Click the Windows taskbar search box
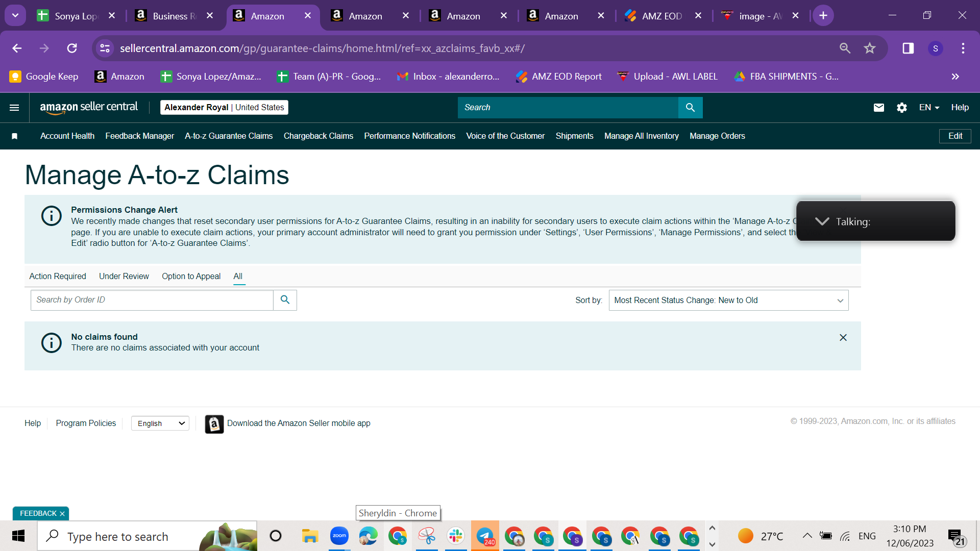Viewport: 980px width, 551px height. click(147, 536)
